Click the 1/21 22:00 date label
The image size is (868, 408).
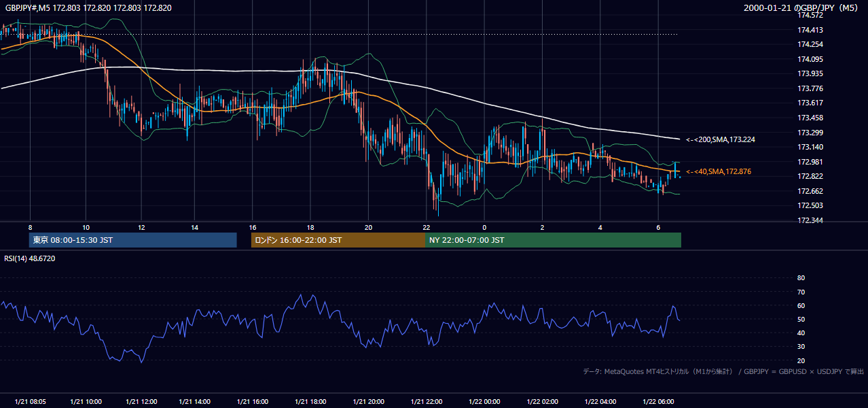click(426, 402)
